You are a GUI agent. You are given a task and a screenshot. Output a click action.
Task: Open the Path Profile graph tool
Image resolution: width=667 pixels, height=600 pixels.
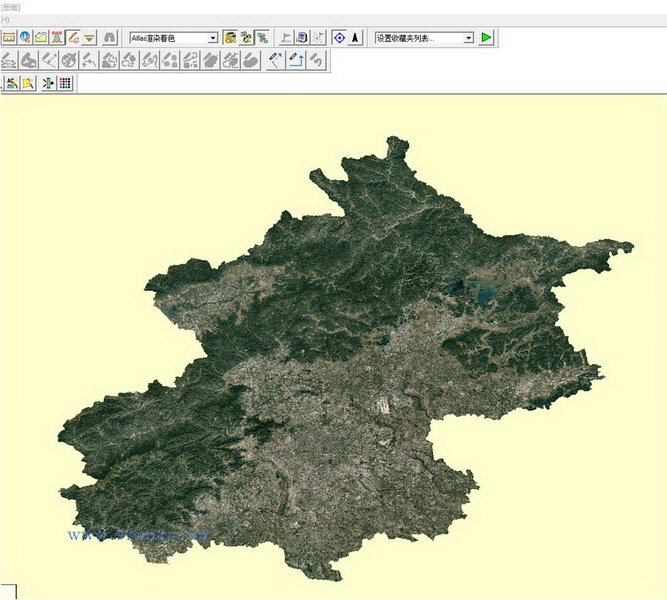pyautogui.click(x=41, y=38)
